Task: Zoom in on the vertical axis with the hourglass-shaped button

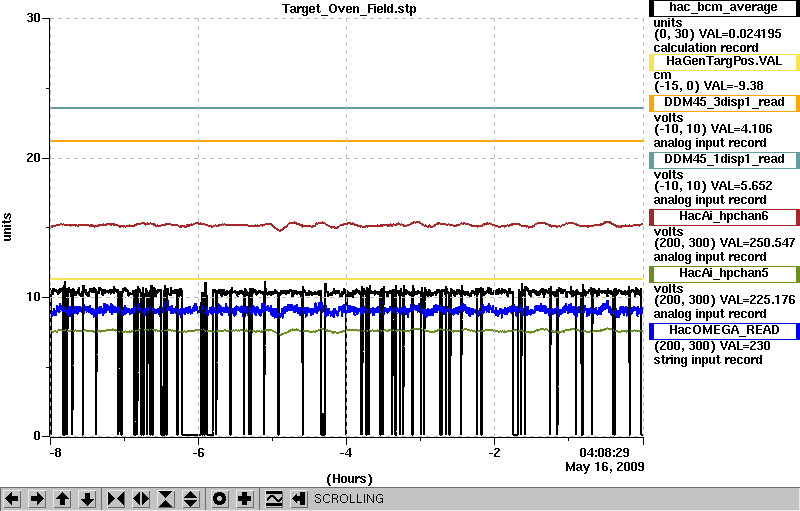Action: (x=166, y=499)
